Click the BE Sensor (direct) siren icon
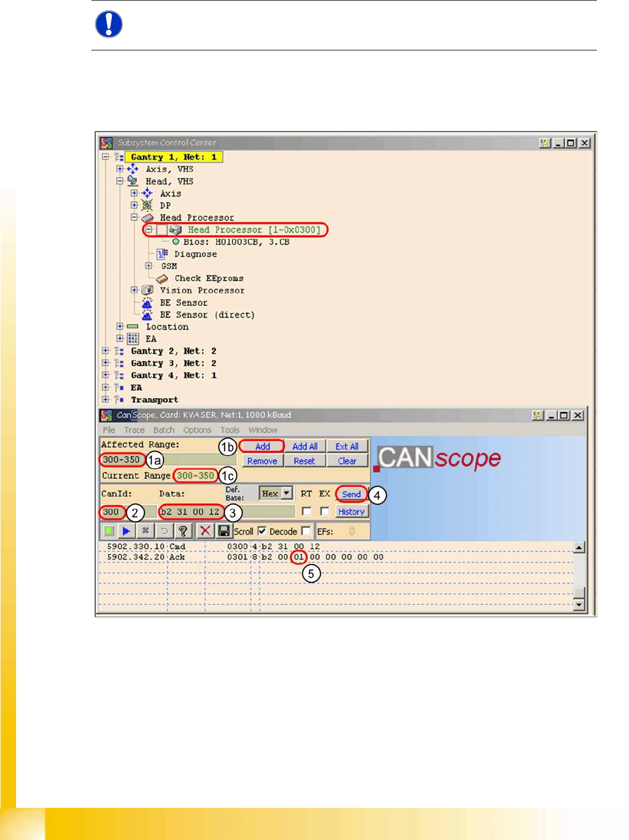629x840 pixels. (147, 315)
